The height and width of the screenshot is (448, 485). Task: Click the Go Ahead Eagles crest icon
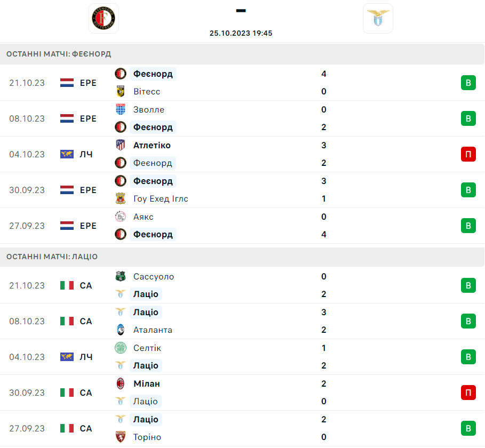coord(121,199)
